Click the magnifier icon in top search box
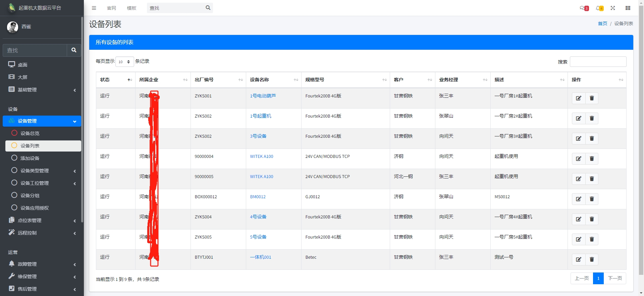 (x=208, y=8)
